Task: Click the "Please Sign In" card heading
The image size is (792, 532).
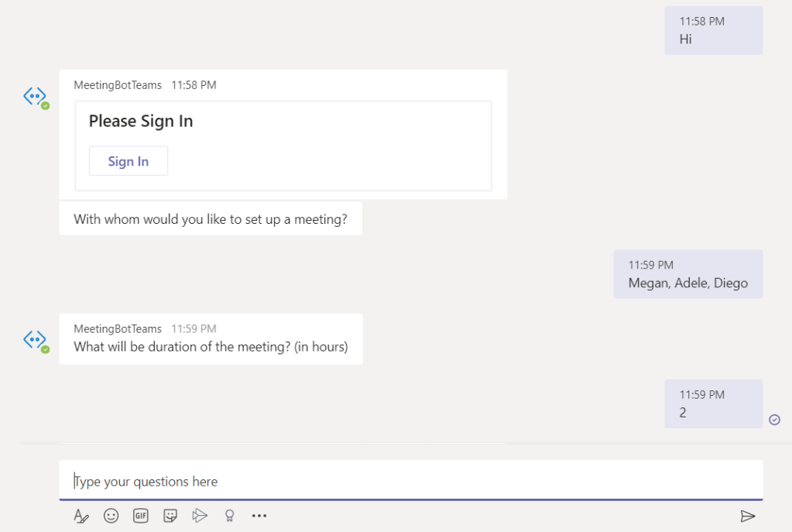Action: [x=141, y=121]
